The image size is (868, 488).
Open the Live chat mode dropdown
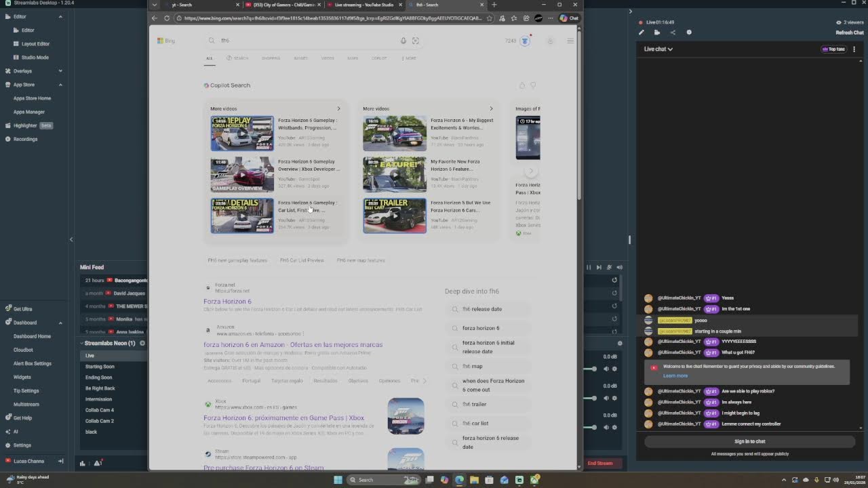click(658, 49)
